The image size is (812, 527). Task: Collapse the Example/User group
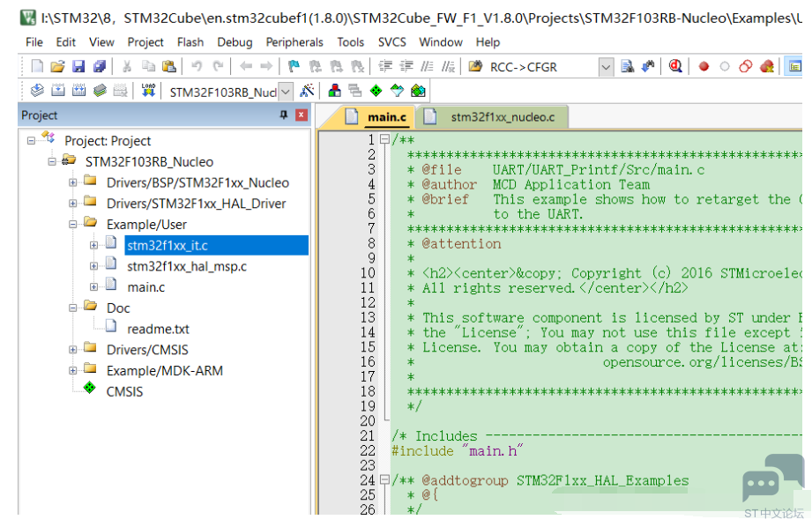tap(72, 224)
